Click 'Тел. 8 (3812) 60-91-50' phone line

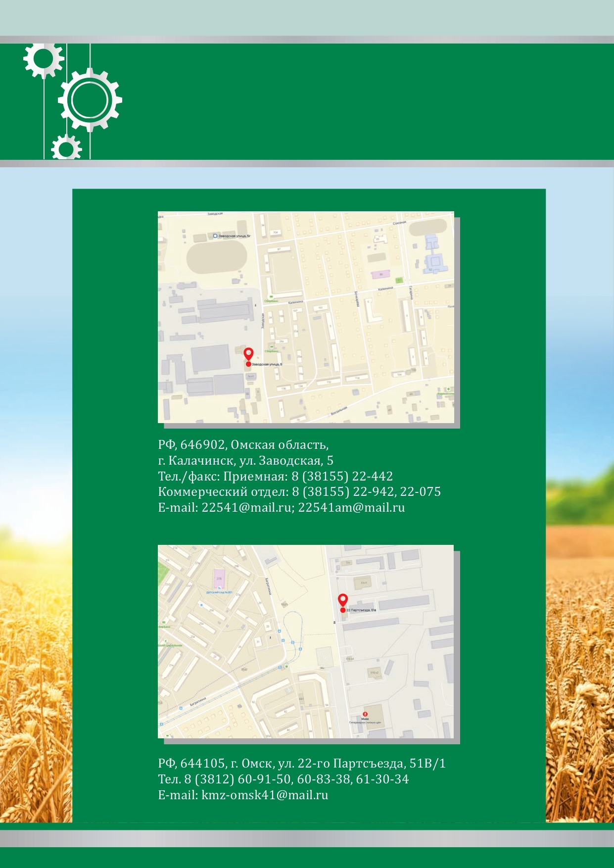[x=283, y=779]
